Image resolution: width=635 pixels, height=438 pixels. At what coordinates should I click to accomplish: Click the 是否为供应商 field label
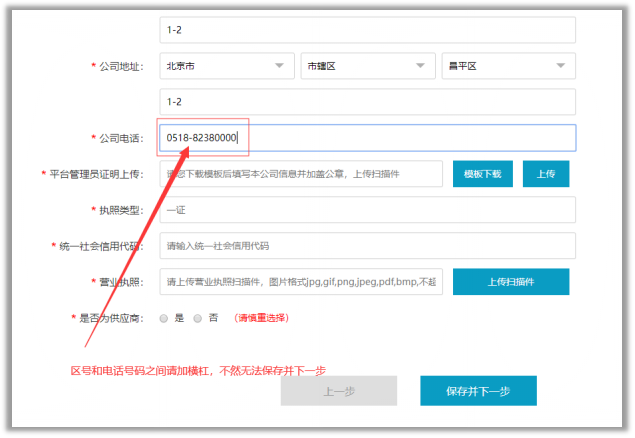click(110, 318)
